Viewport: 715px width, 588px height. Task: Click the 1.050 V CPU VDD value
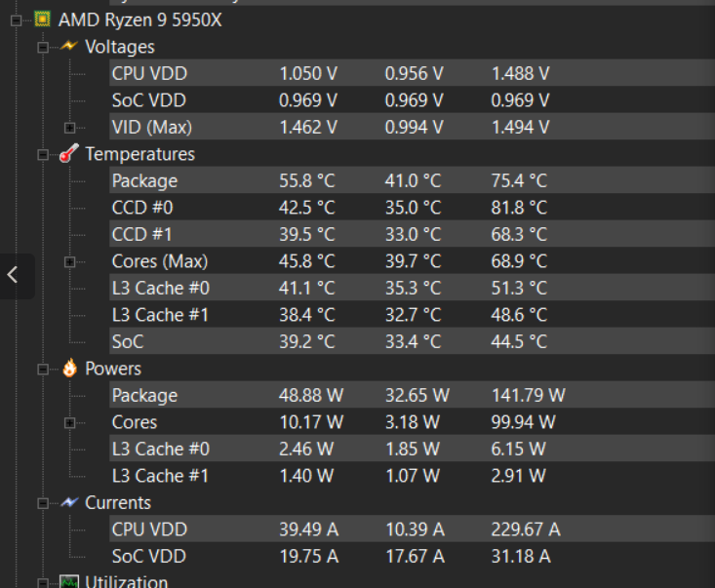[x=308, y=73]
